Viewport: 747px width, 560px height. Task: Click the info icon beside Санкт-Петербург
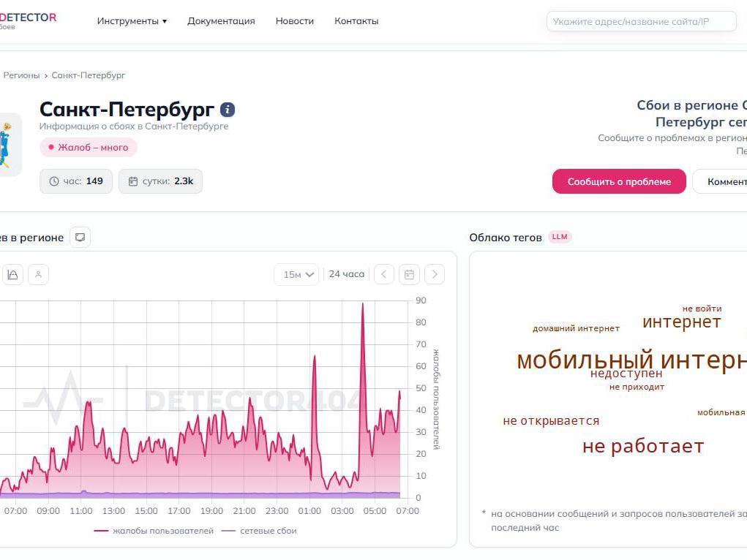click(x=228, y=110)
